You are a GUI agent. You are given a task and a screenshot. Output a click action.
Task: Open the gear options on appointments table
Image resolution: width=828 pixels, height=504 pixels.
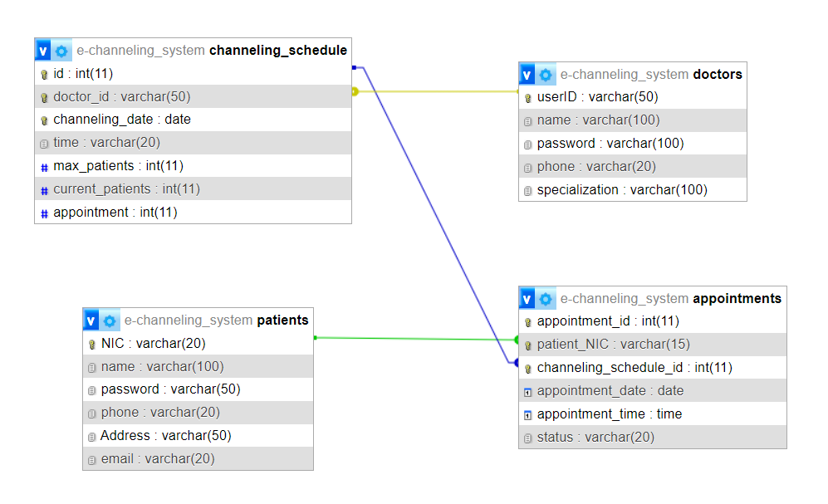tap(546, 299)
